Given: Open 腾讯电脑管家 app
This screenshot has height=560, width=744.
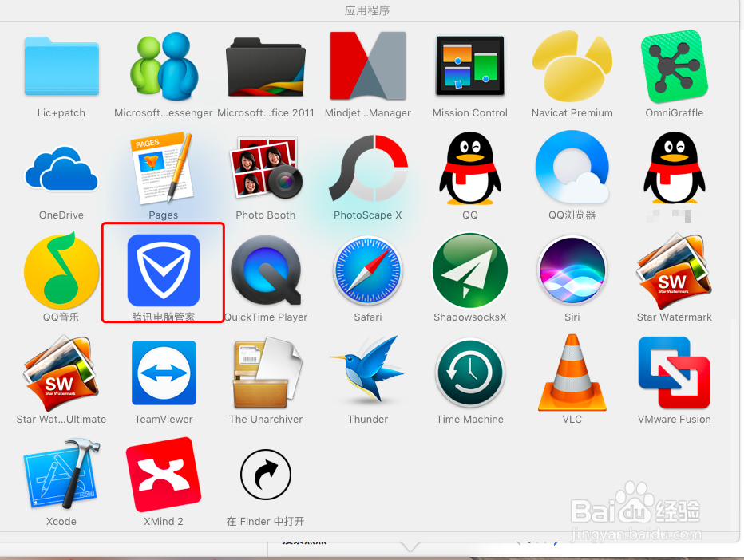Looking at the screenshot, I should [164, 270].
